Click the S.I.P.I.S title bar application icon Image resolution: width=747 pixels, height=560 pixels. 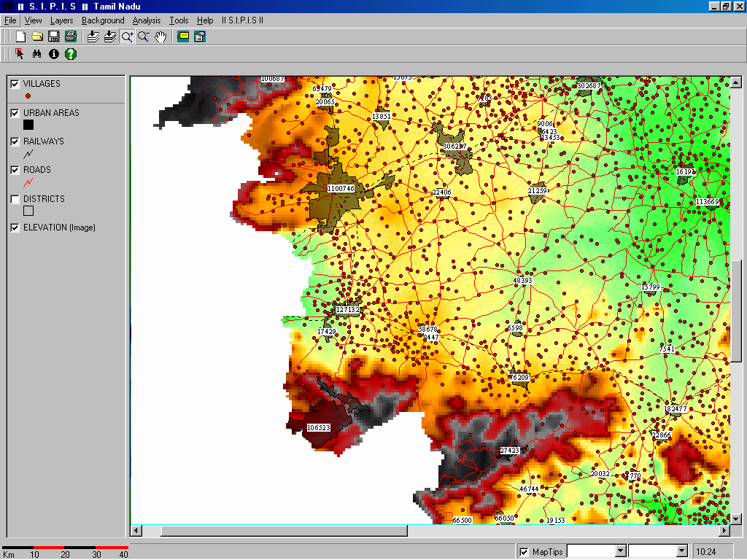[7, 6]
